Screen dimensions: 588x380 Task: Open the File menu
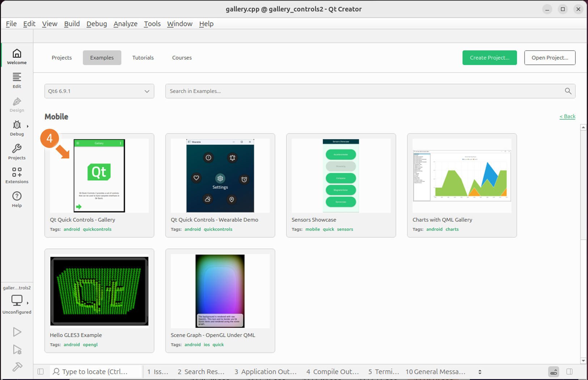pyautogui.click(x=11, y=24)
